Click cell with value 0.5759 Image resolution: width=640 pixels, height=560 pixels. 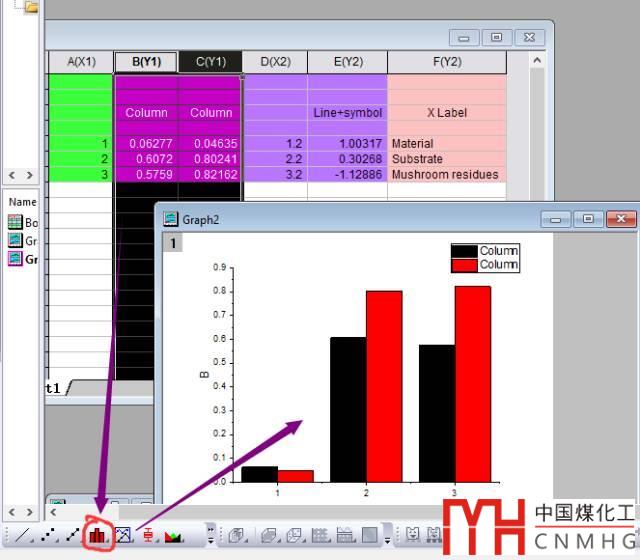(x=146, y=174)
